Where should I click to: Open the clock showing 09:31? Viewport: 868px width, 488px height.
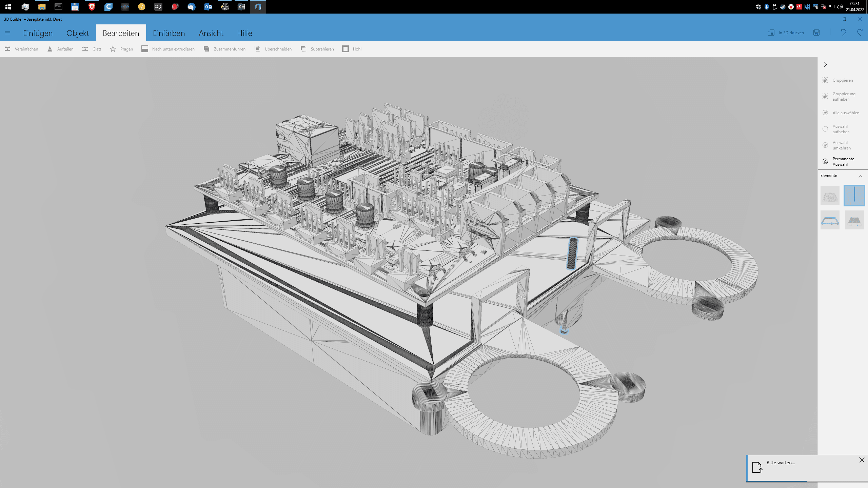[855, 7]
